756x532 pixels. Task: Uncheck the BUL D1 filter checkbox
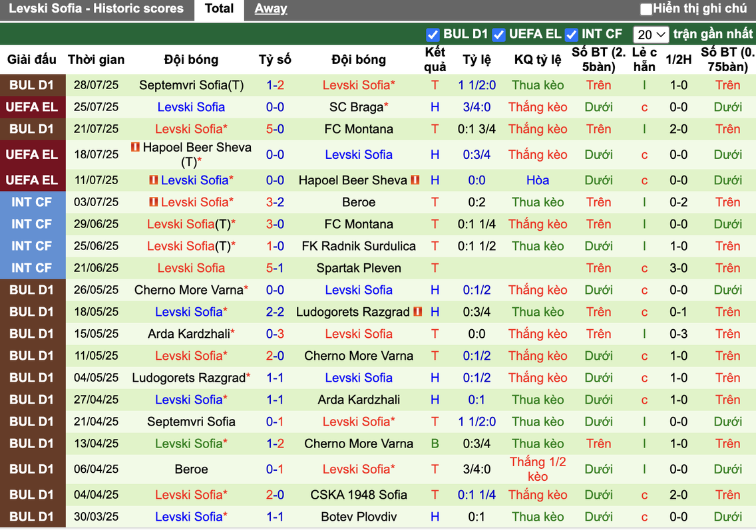coord(433,35)
